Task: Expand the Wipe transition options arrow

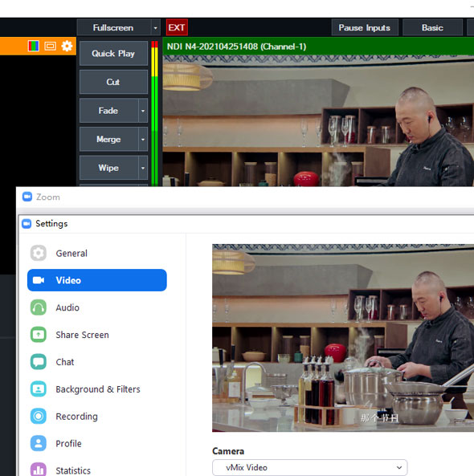Action: coord(143,168)
